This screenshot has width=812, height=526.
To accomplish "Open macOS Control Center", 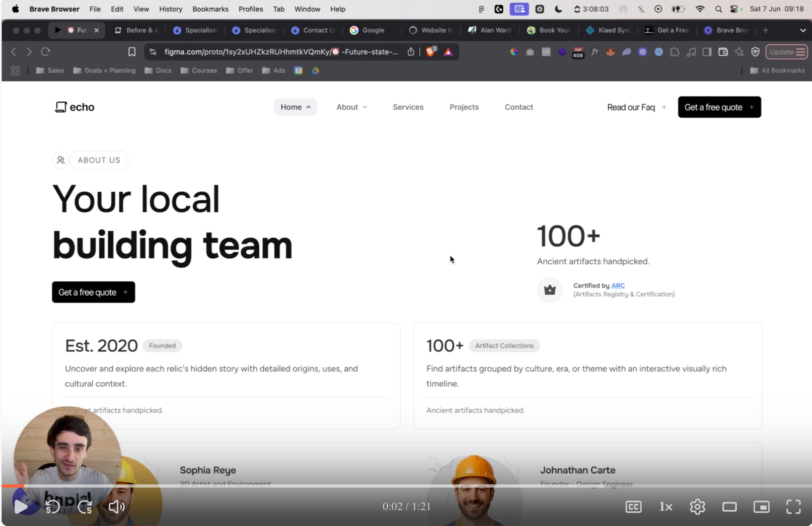I will 734,9.
